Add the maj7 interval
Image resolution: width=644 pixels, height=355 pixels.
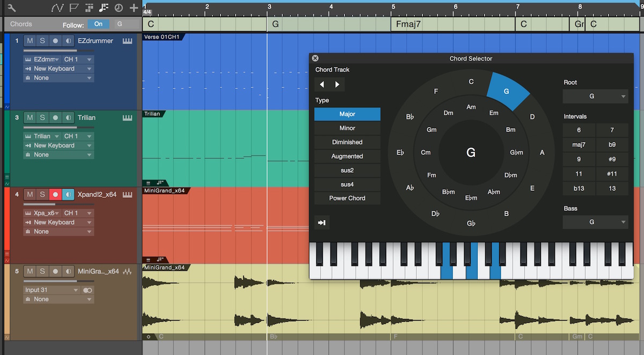pos(579,145)
